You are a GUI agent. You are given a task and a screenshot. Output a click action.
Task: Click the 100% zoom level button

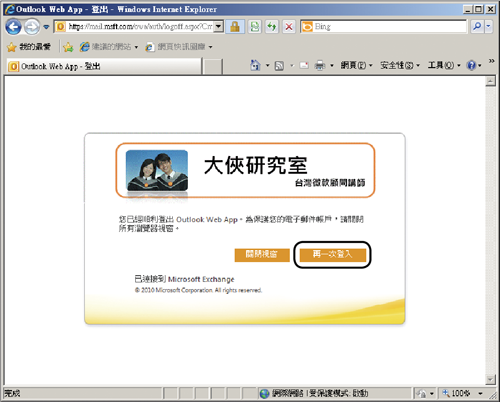pyautogui.click(x=456, y=394)
